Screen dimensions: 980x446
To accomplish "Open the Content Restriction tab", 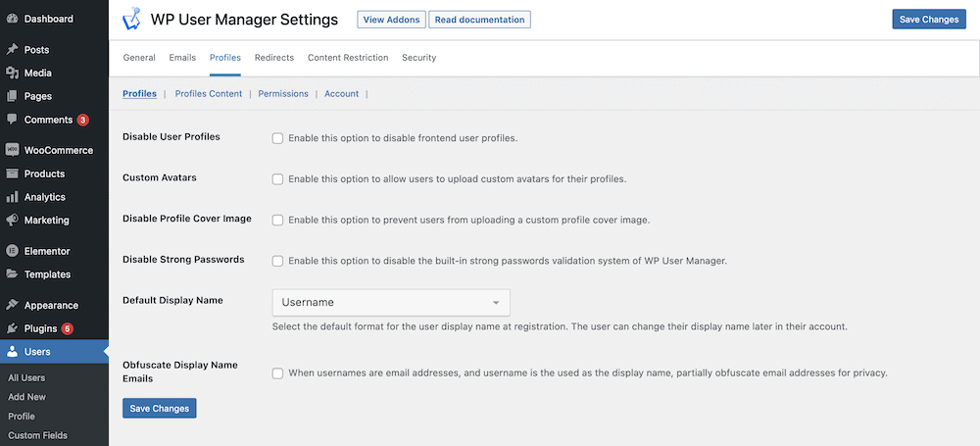I will 348,58.
